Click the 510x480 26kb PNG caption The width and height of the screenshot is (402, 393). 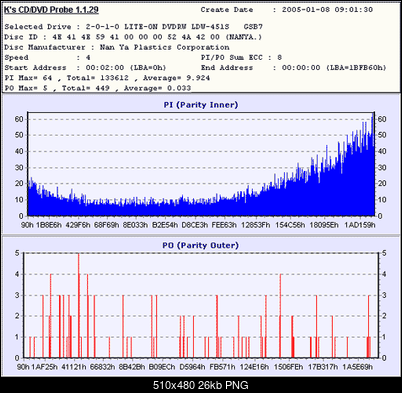point(201,385)
